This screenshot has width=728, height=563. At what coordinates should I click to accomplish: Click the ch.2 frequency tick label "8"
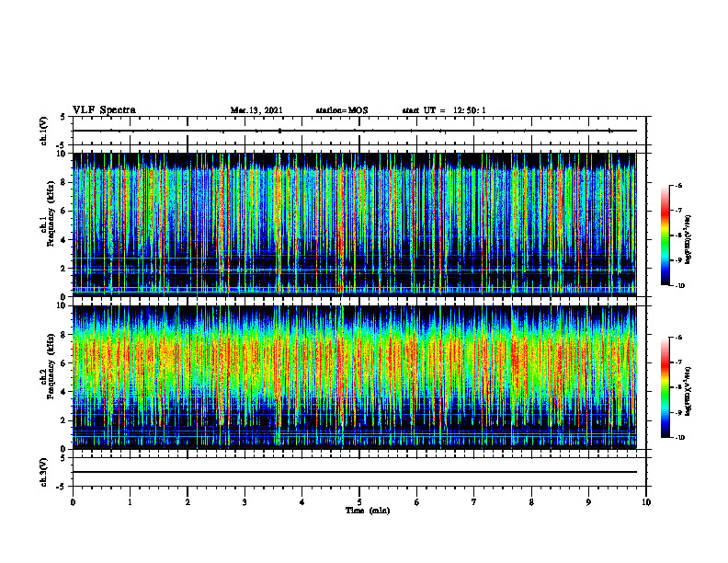(x=63, y=335)
